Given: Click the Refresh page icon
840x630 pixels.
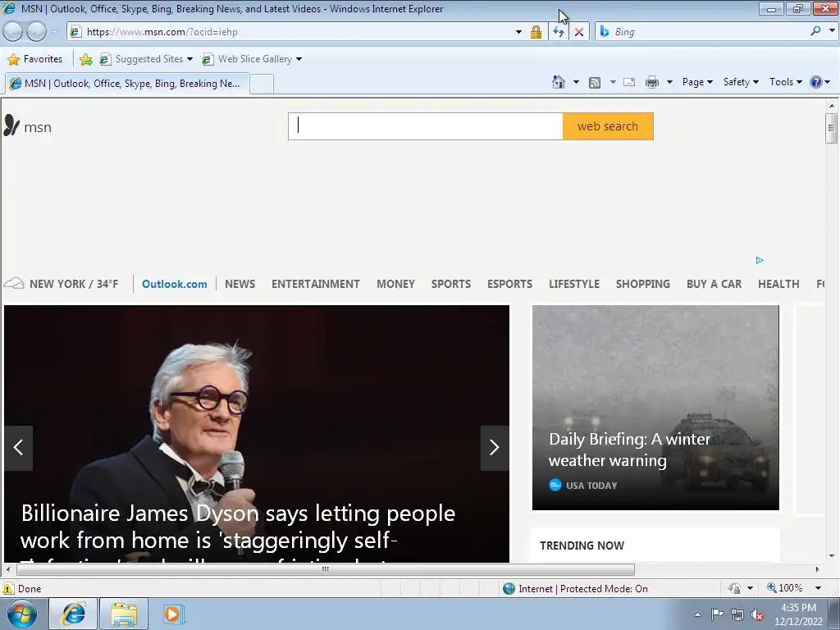Looking at the screenshot, I should (558, 32).
